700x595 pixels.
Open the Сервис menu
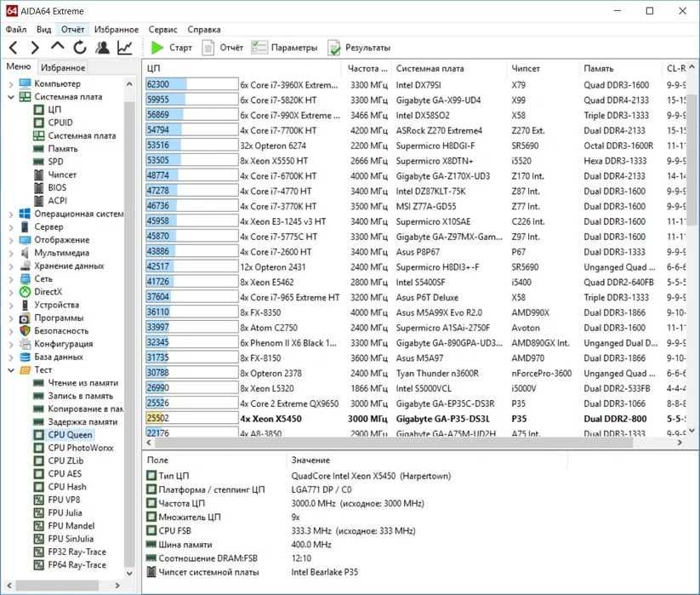[x=163, y=30]
